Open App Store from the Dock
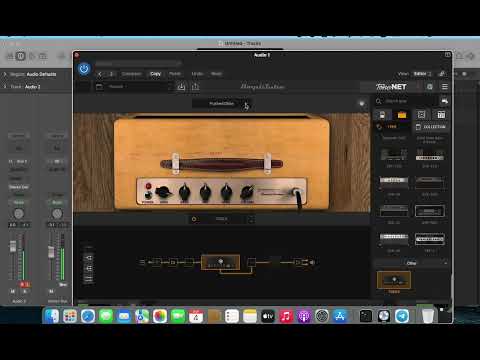 (x=340, y=316)
